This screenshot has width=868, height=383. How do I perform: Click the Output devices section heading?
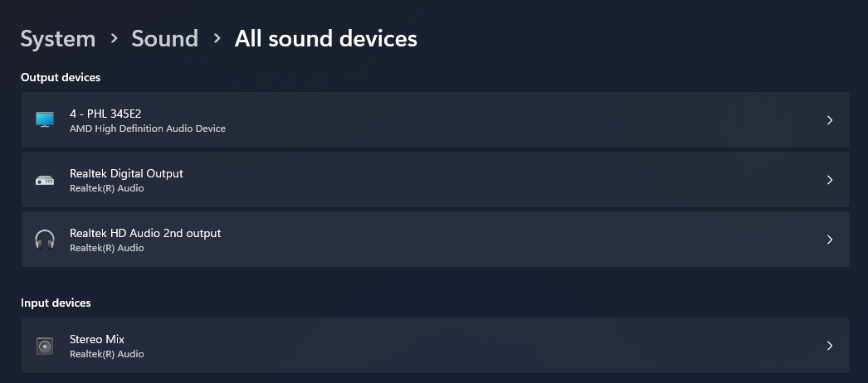[61, 77]
